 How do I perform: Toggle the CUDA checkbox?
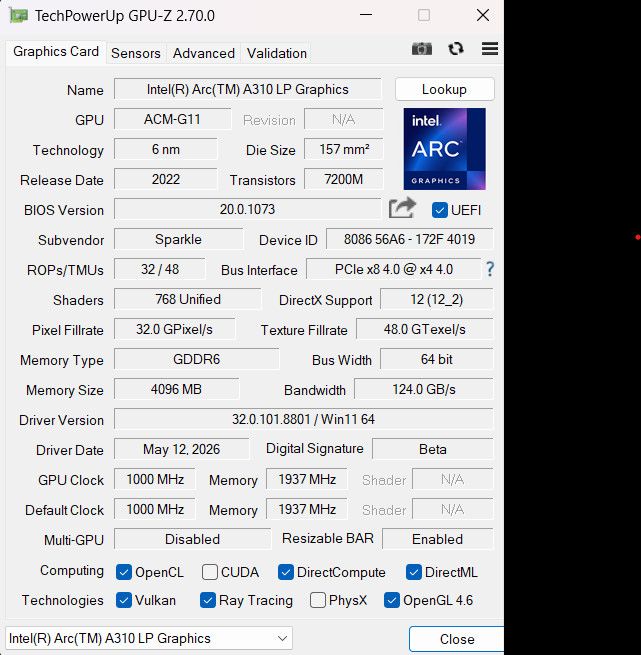coord(209,572)
